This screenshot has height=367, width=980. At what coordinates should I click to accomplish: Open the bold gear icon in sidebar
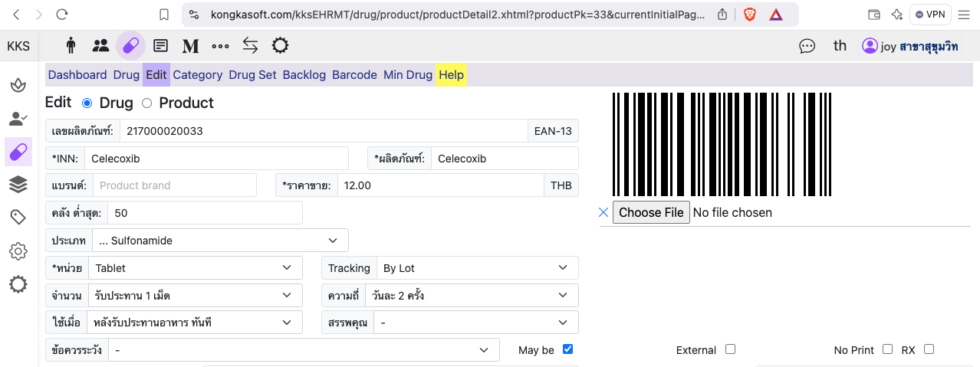pyautogui.click(x=18, y=285)
